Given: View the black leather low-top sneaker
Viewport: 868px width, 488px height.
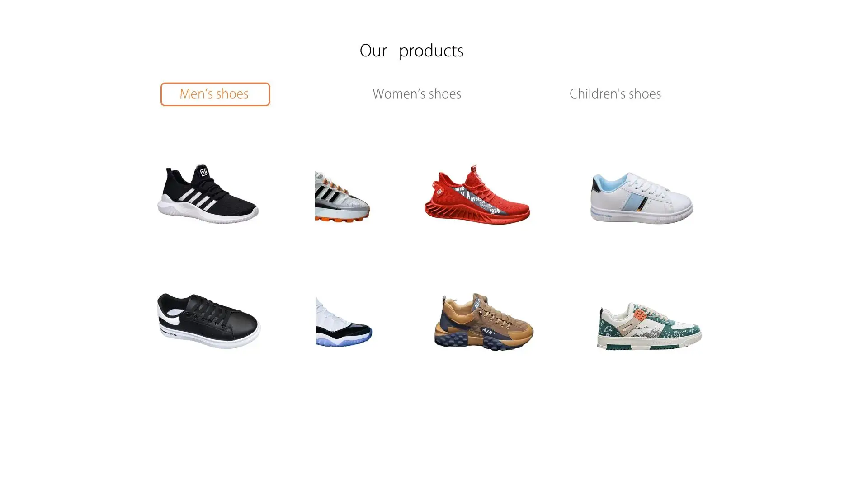Looking at the screenshot, I should tap(208, 321).
